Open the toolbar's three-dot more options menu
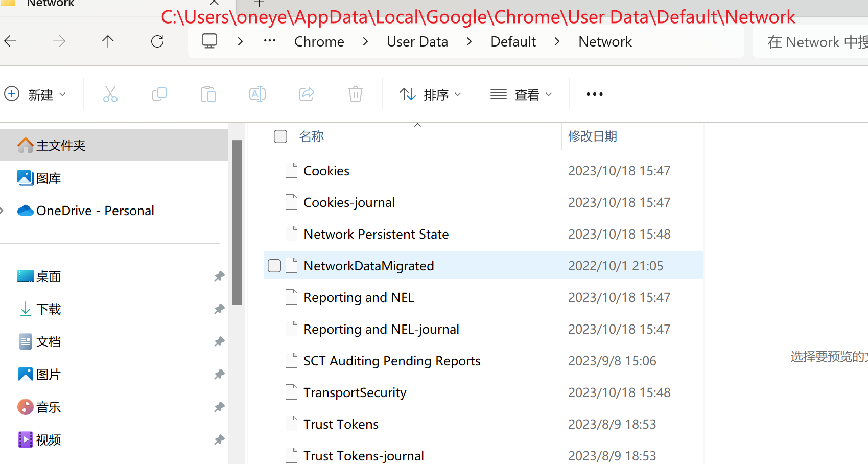This screenshot has height=464, width=868. click(595, 95)
